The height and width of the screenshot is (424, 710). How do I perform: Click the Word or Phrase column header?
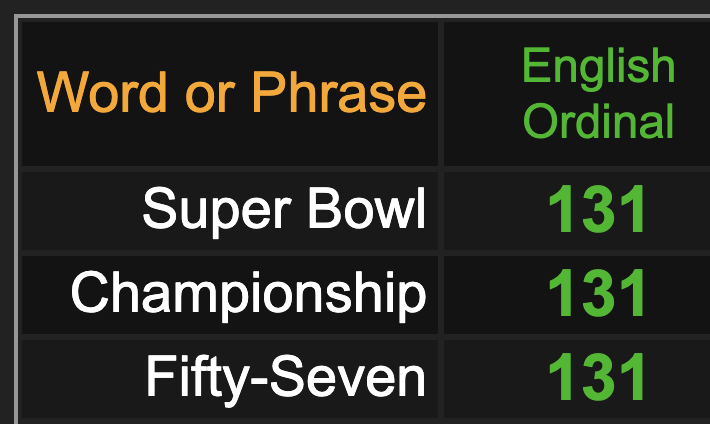(230, 93)
